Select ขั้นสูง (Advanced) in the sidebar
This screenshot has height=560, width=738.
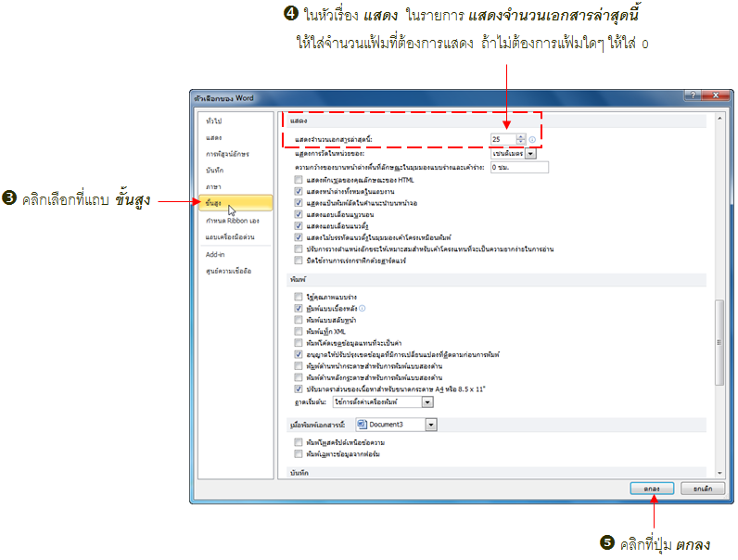[x=220, y=201]
